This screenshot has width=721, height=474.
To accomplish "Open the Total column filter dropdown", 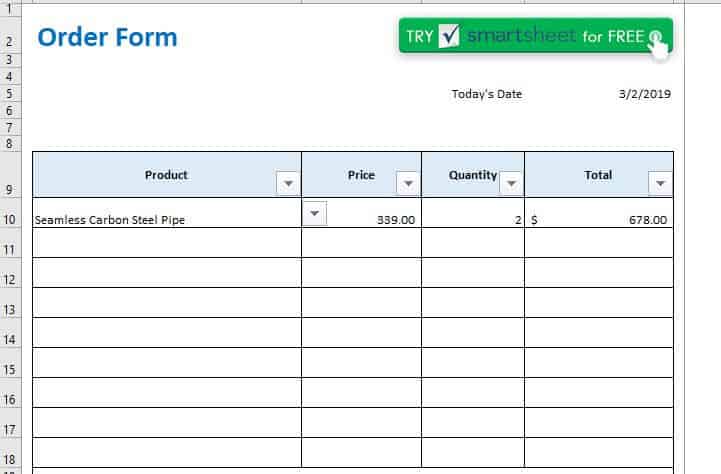I will (x=660, y=184).
